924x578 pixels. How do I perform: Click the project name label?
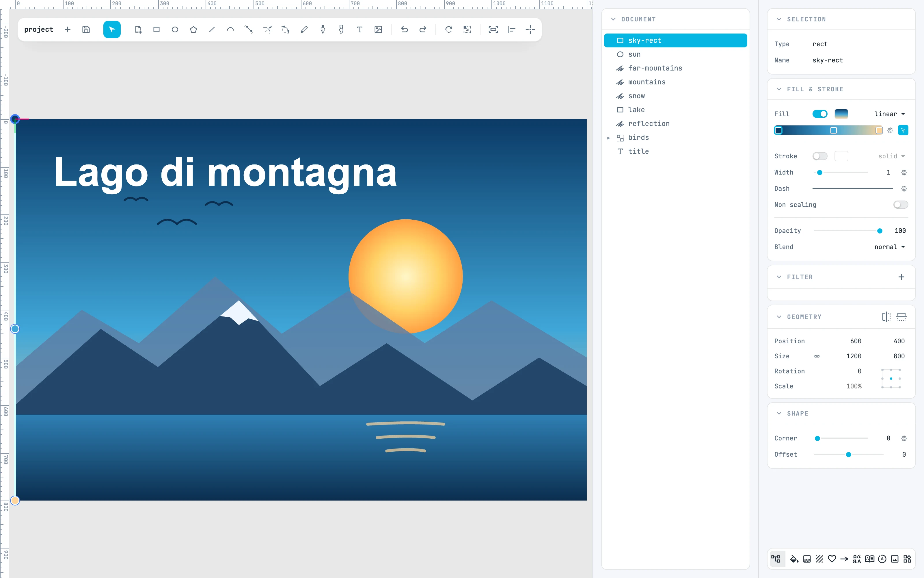39,29
